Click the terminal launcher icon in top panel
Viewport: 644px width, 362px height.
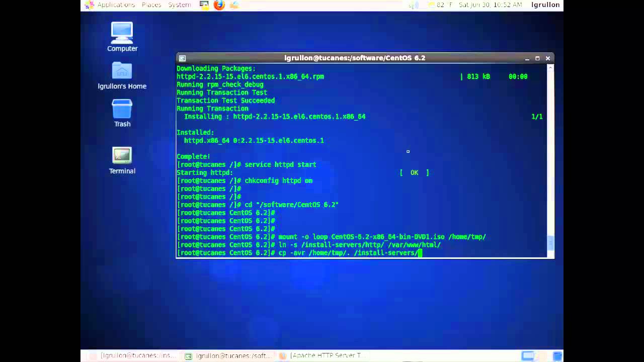(x=204, y=5)
